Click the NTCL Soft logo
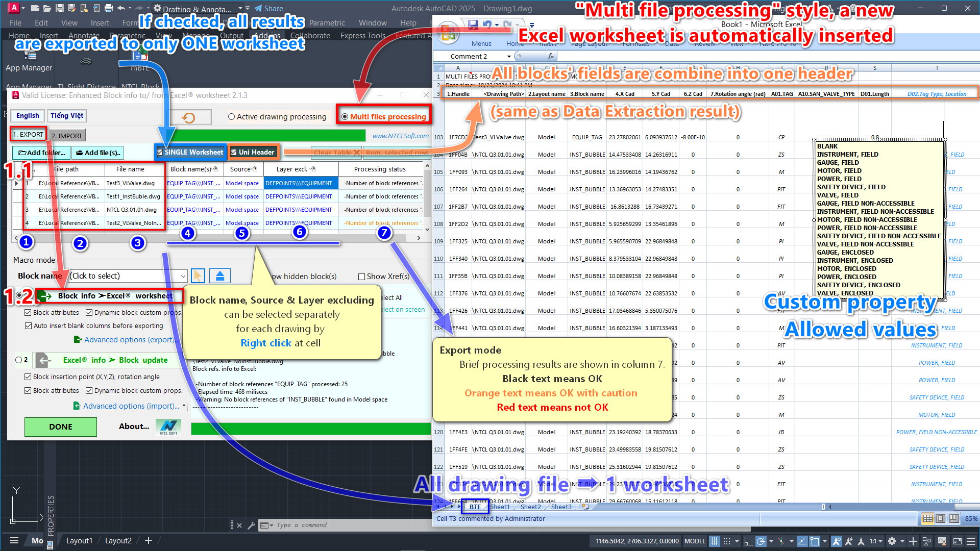The width and height of the screenshot is (980, 551). (x=168, y=427)
